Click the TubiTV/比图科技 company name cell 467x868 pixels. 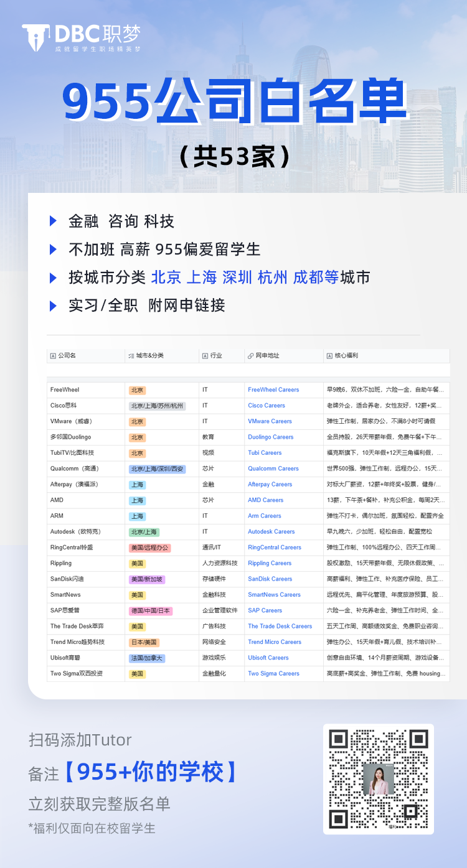point(86,453)
